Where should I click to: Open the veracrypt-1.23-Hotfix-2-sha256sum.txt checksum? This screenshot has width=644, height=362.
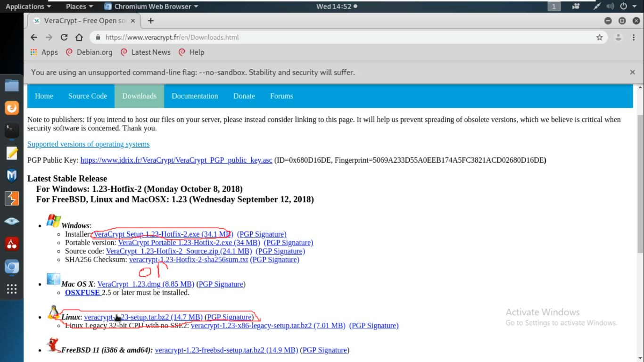[189, 260]
